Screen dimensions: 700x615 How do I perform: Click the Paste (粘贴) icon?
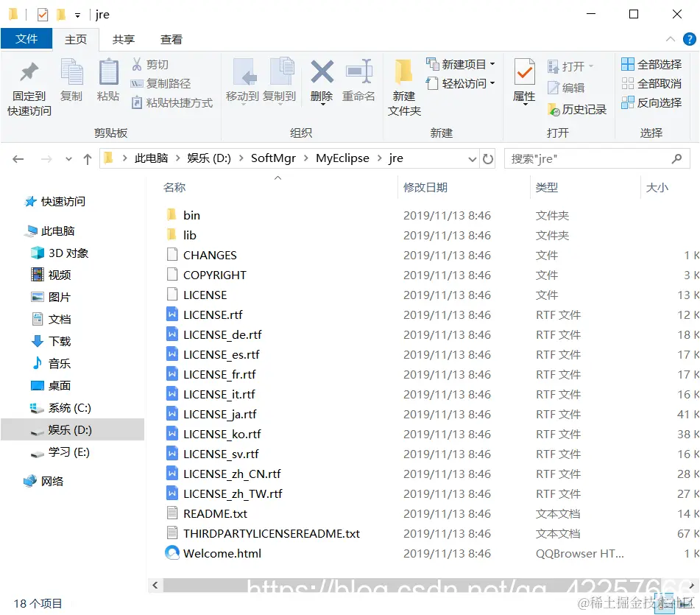point(107,77)
